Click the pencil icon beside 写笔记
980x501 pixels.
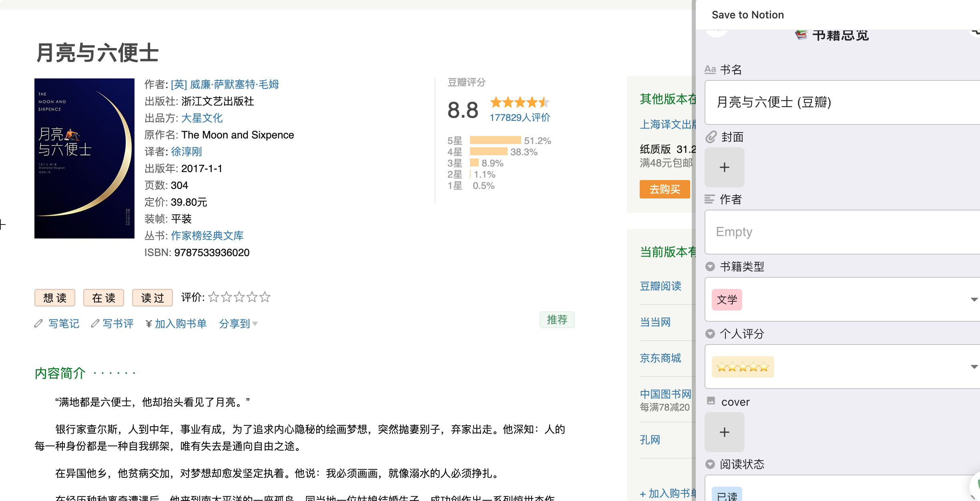38,323
